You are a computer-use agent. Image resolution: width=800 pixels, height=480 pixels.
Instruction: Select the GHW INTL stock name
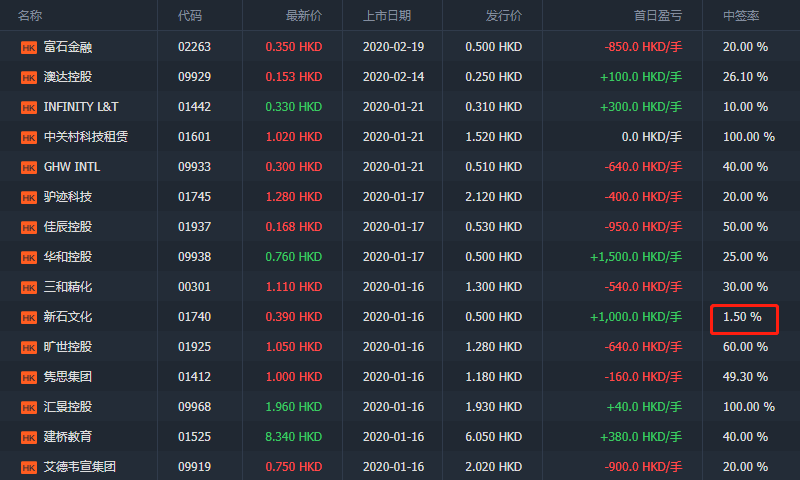point(72,167)
